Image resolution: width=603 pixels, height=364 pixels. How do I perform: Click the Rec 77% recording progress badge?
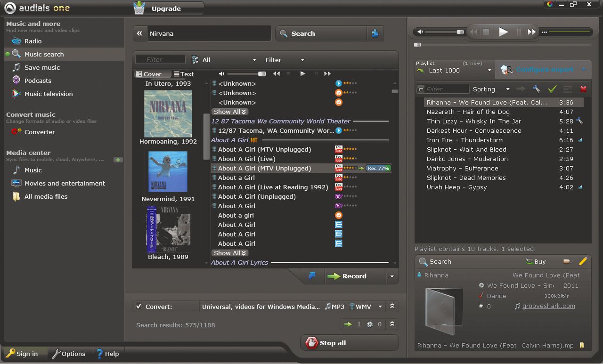[378, 168]
